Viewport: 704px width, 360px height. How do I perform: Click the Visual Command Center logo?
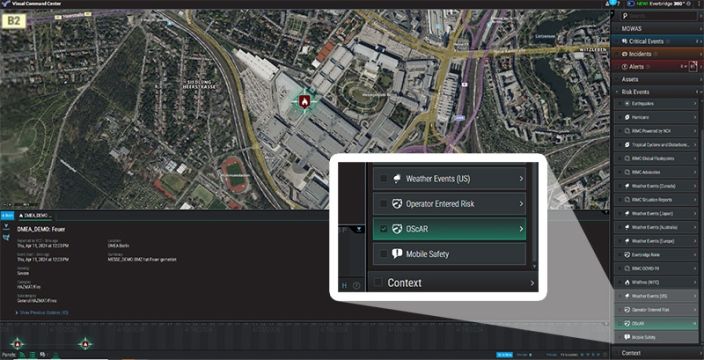click(6, 4)
